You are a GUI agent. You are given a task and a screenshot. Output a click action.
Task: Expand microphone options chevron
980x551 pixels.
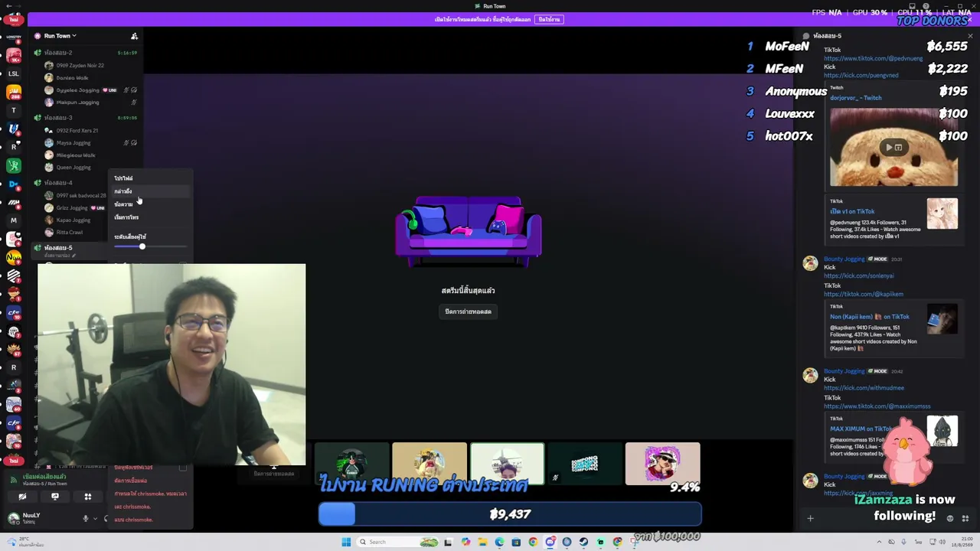pyautogui.click(x=95, y=518)
